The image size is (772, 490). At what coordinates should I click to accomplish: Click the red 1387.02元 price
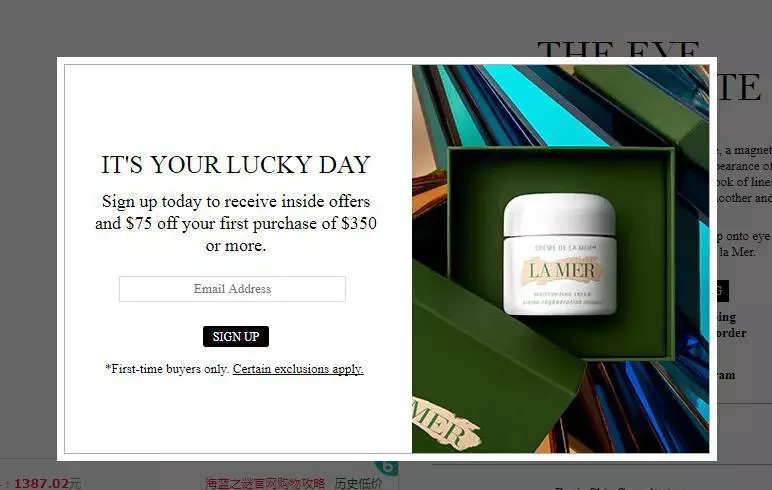coord(47,484)
